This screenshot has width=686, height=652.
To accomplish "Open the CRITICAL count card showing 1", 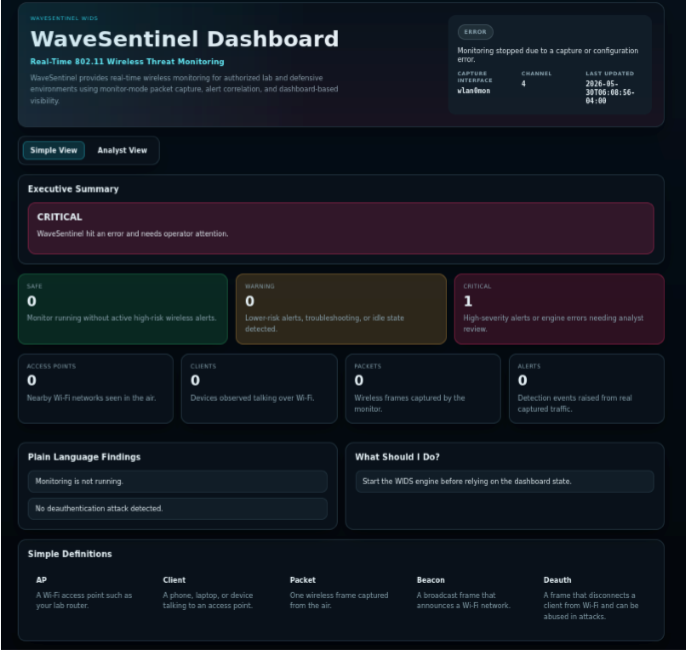I will (559, 309).
